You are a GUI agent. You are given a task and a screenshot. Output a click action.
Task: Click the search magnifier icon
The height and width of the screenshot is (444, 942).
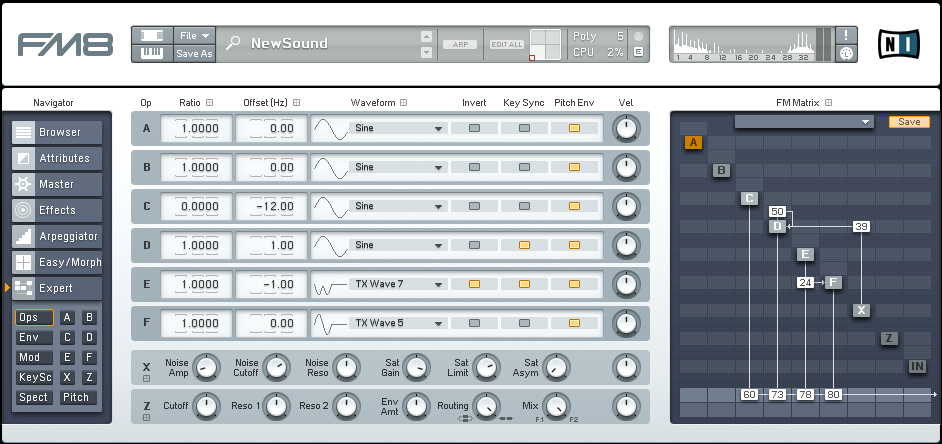[232, 43]
